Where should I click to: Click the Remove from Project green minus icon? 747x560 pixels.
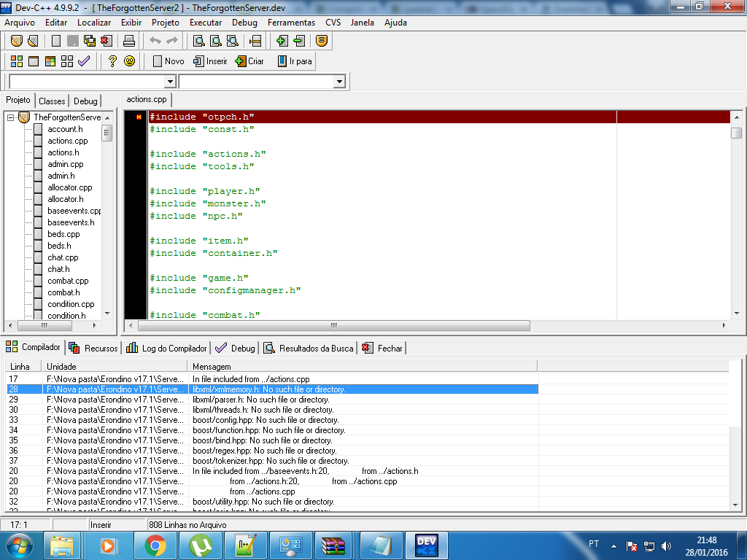coord(299,41)
